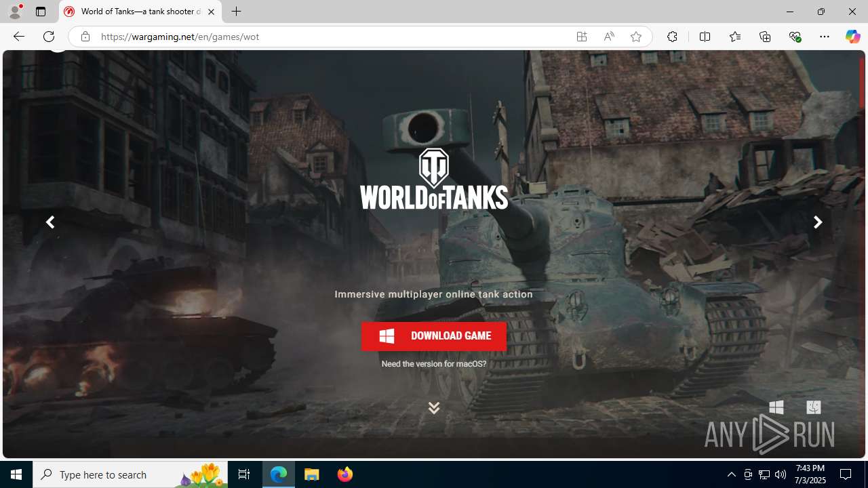Select the World of Tanks tab
The width and height of the screenshot is (868, 488).
140,12
